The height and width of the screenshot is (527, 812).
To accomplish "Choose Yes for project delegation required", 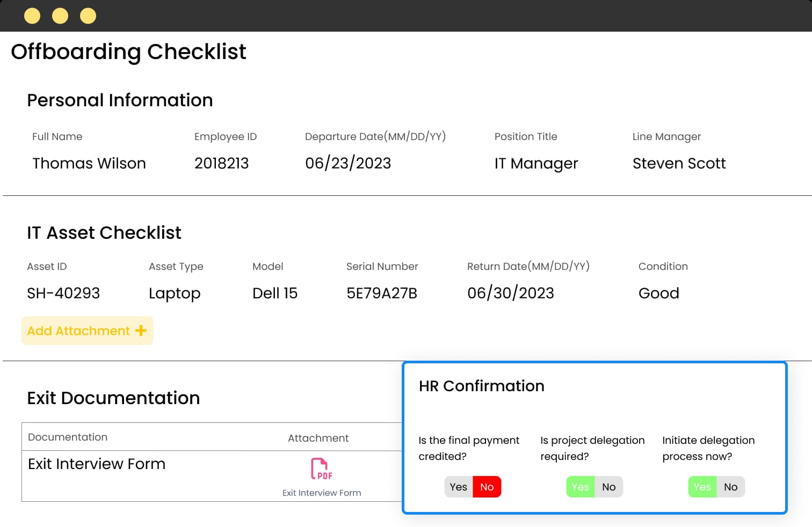I will coord(580,487).
